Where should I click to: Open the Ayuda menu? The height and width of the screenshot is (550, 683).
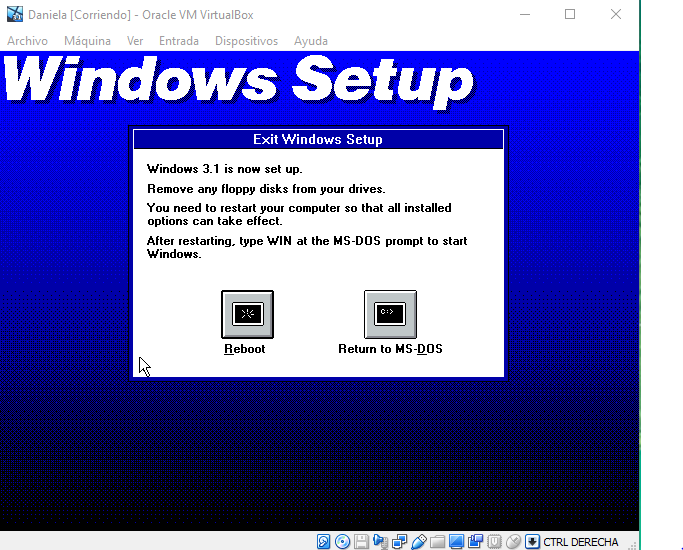[310, 41]
